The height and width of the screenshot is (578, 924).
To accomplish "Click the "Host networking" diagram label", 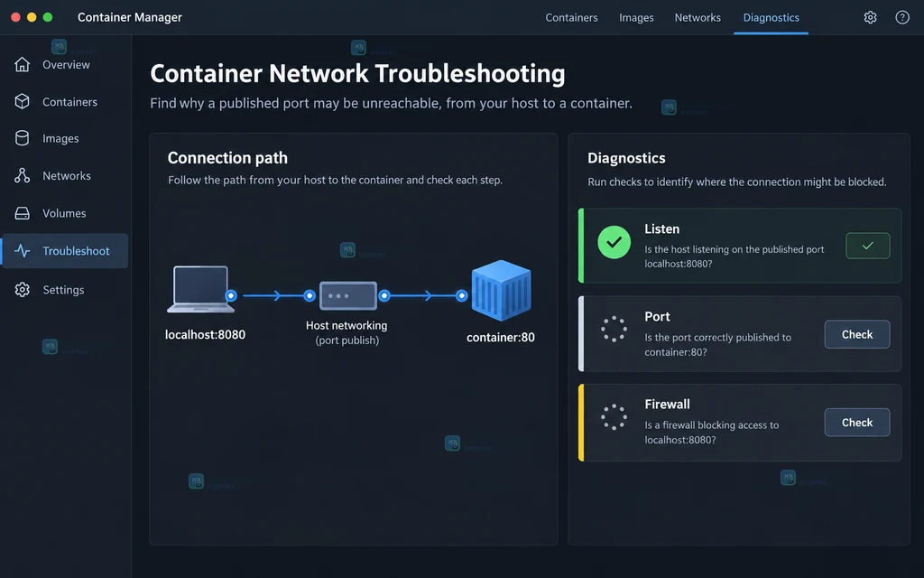I will pyautogui.click(x=346, y=325).
